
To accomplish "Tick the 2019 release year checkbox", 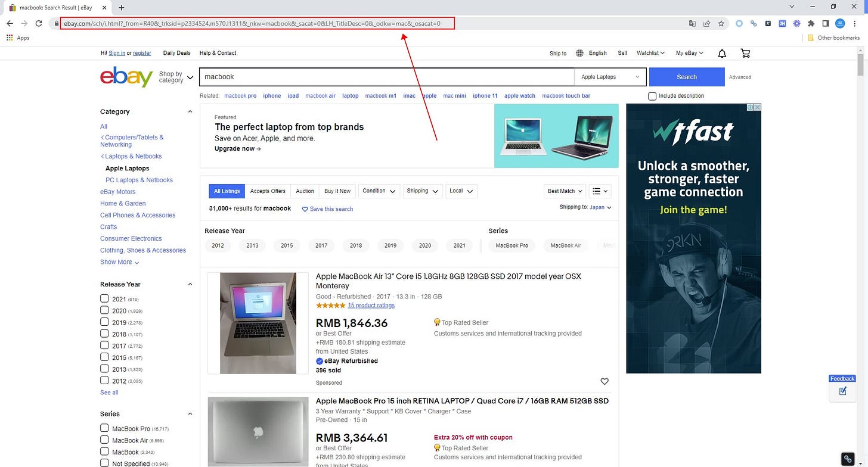I will 104,322.
